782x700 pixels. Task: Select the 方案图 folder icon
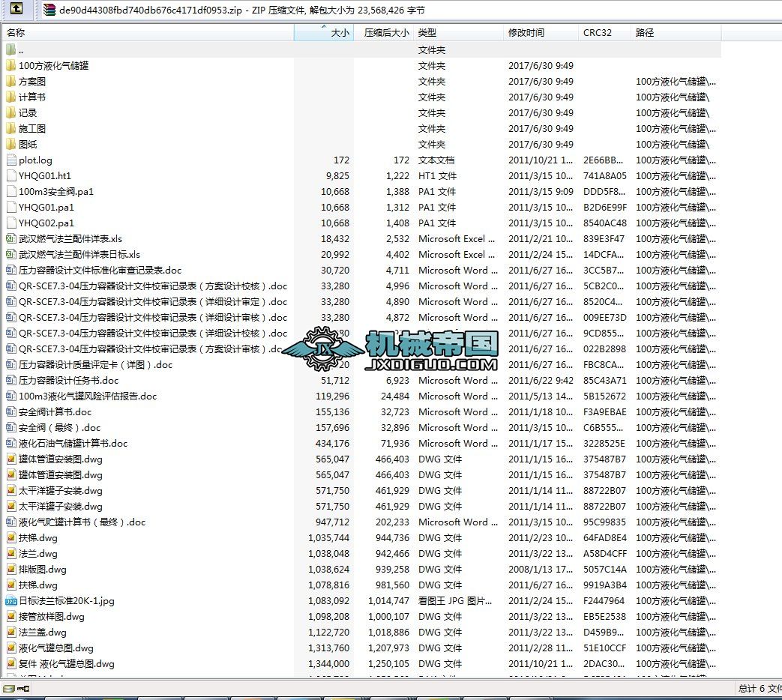point(11,81)
